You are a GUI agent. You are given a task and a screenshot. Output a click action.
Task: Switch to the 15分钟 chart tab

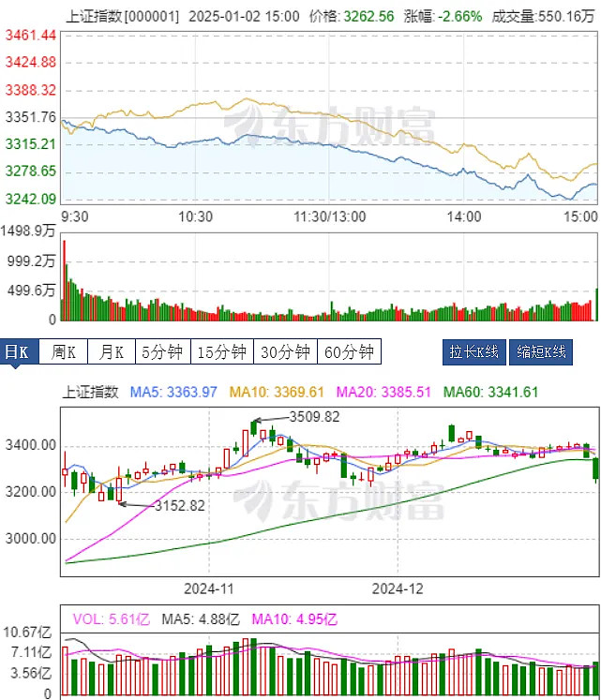click(222, 352)
